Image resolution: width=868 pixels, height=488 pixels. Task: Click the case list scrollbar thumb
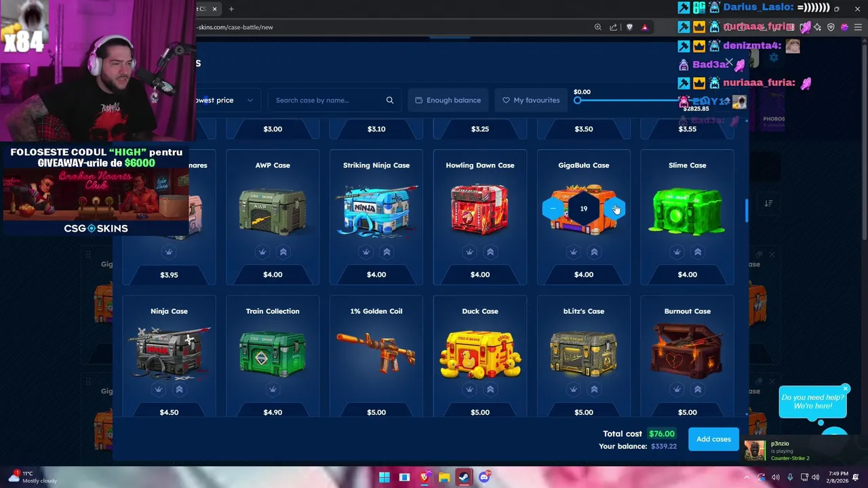[747, 210]
